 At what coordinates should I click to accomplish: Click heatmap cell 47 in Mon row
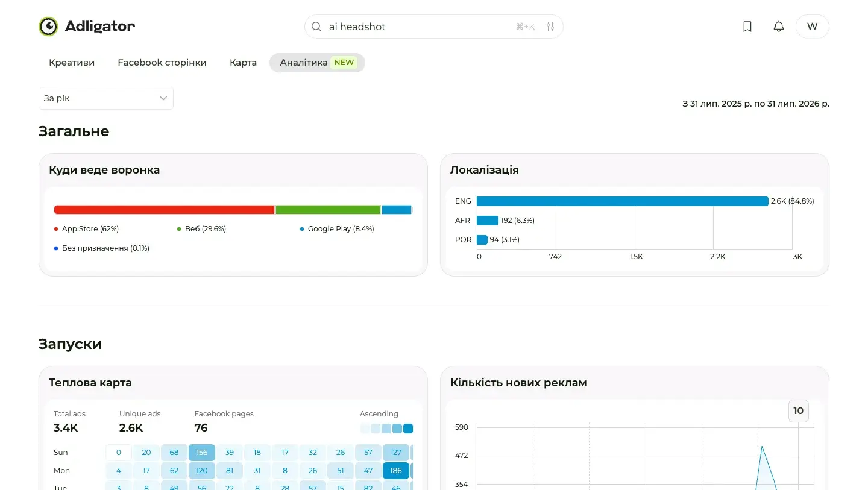tap(368, 471)
